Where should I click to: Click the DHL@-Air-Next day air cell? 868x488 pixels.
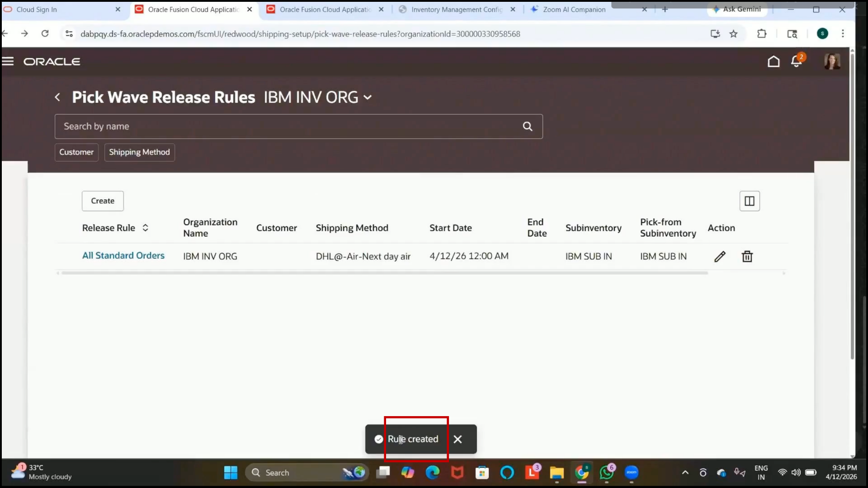pos(363,257)
